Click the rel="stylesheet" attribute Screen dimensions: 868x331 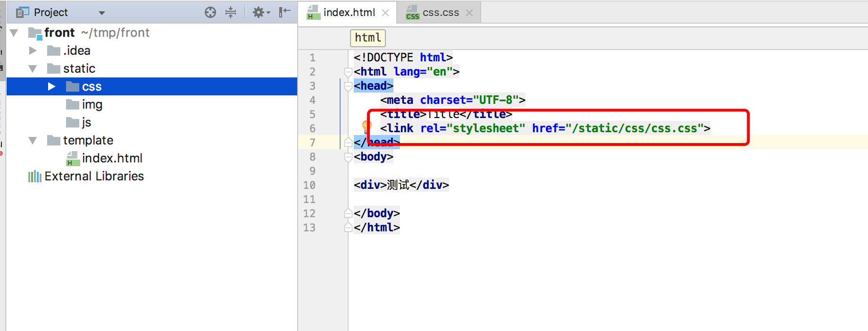[x=473, y=128]
